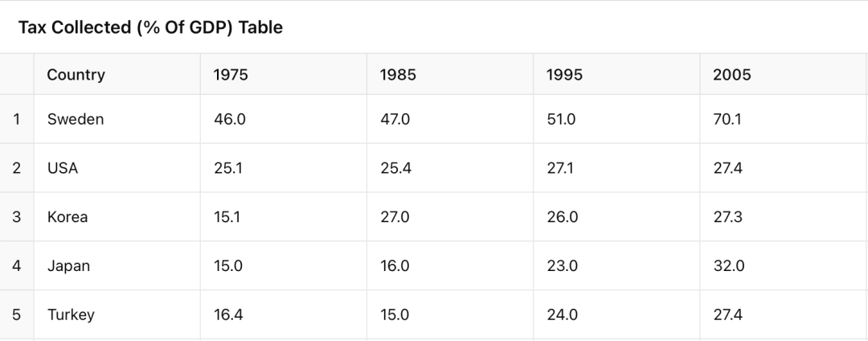Select Sweden's 2005 value 70.1
This screenshot has width=868, height=341.
pos(727,120)
